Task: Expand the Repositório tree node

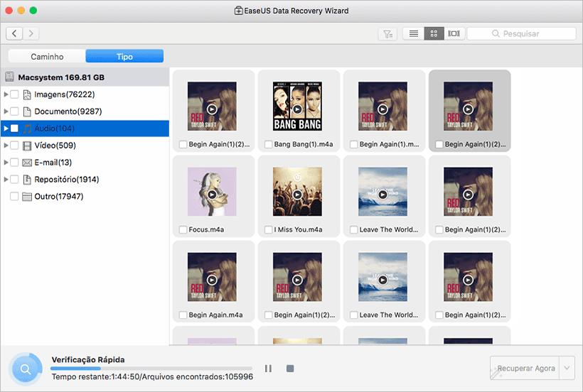Action: pyautogui.click(x=6, y=180)
